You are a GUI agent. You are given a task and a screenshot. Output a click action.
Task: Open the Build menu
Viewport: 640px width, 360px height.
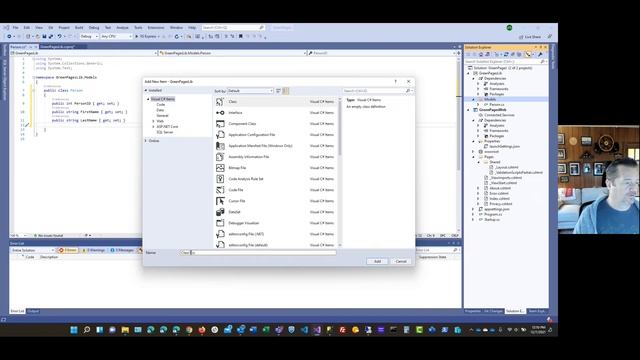point(79,27)
